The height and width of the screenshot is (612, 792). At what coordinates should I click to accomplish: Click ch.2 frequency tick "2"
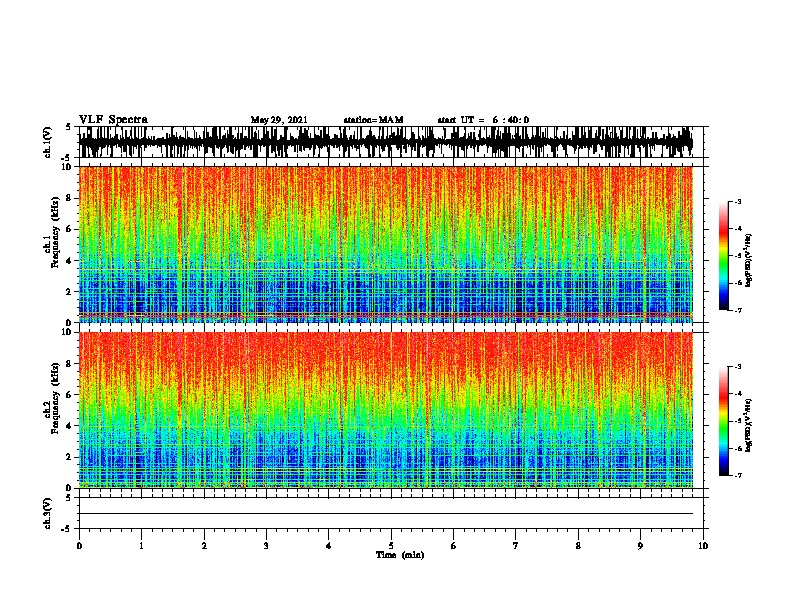[x=69, y=457]
